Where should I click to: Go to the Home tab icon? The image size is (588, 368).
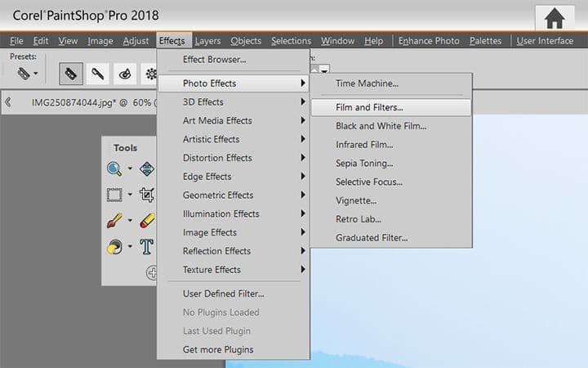tap(555, 18)
